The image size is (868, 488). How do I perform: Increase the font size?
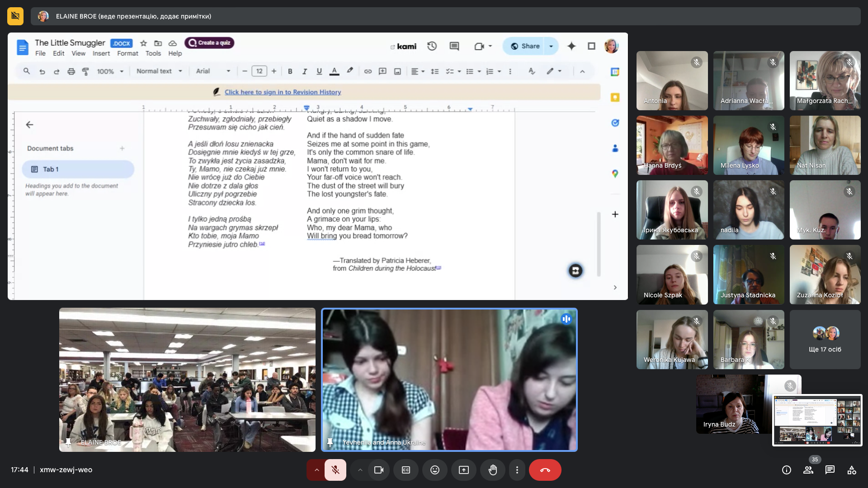274,71
